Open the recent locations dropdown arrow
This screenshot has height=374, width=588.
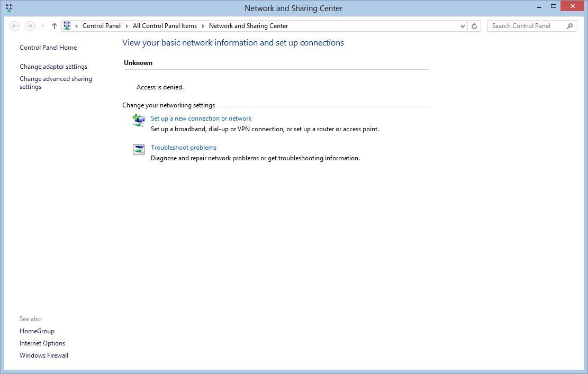(x=42, y=26)
